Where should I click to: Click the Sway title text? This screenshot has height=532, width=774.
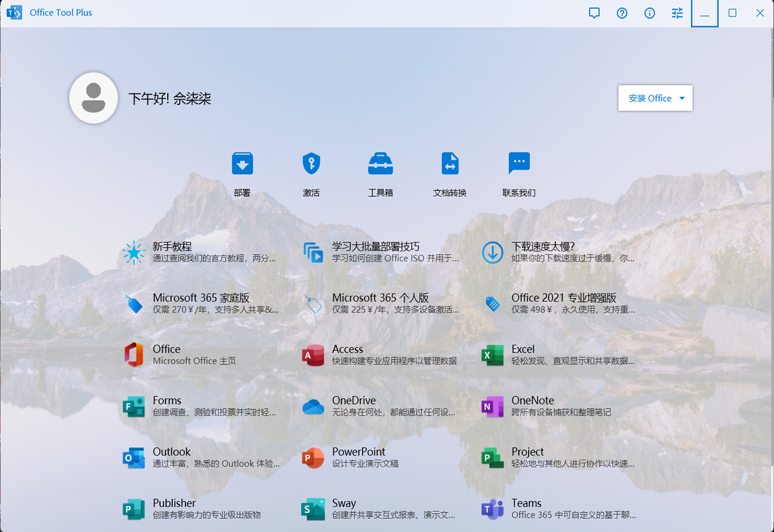pos(344,503)
